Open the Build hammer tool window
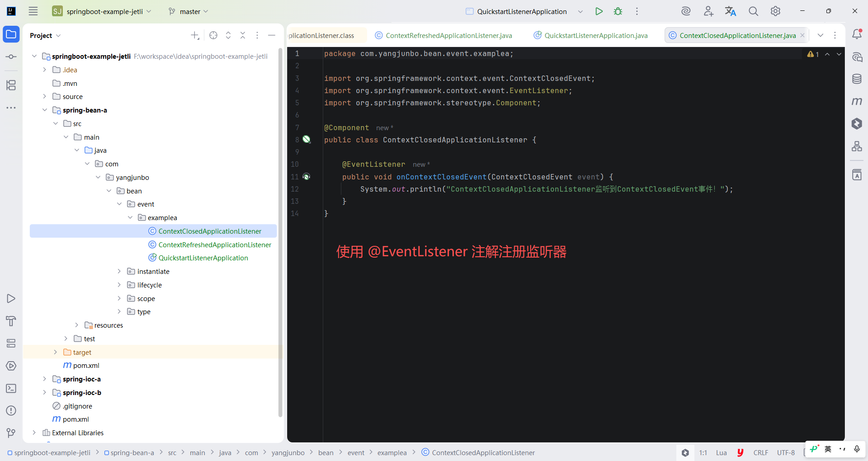868x461 pixels. (x=11, y=321)
